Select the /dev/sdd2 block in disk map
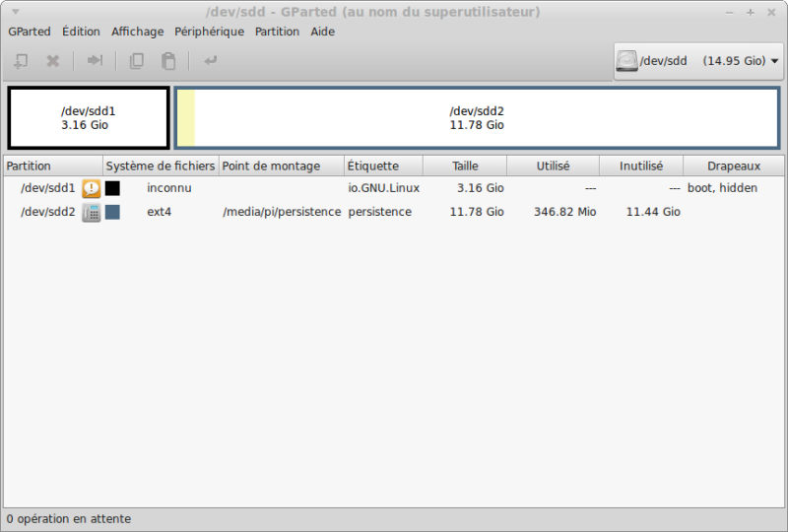Image resolution: width=788 pixels, height=532 pixels. (x=477, y=118)
